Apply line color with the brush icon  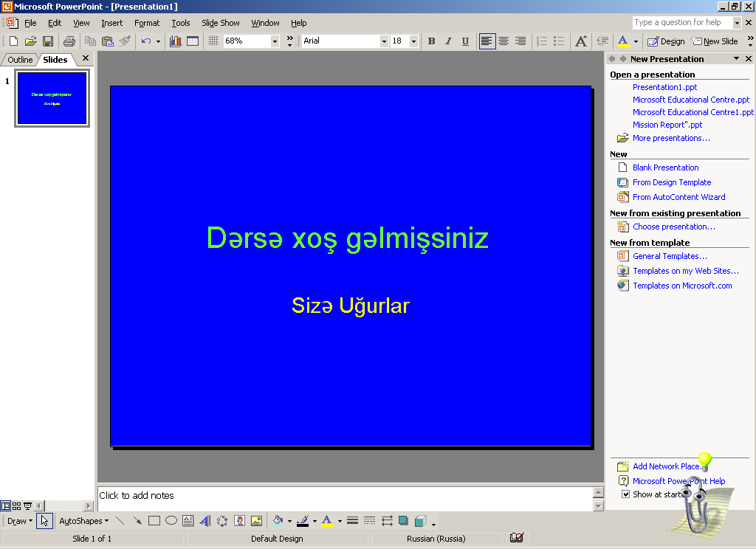(x=303, y=521)
